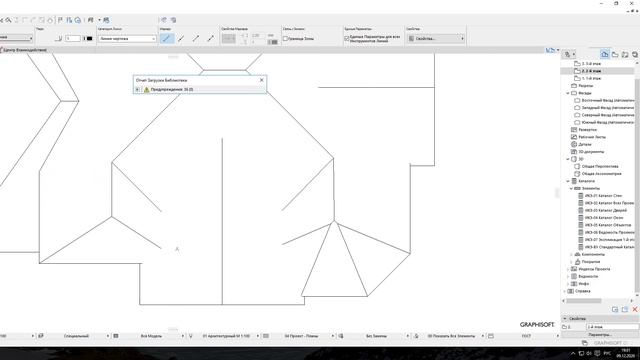
Task: Click the new viewpoint icon left of red X
Action: pos(624,309)
